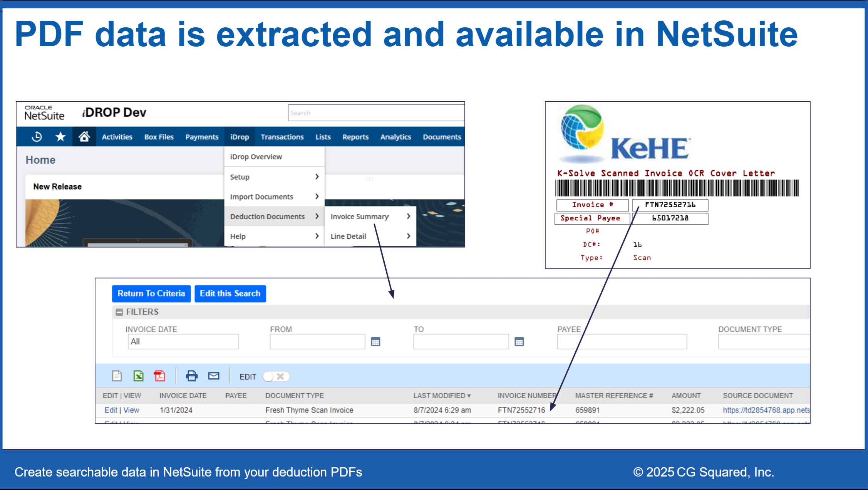The height and width of the screenshot is (490, 868).
Task: Collapse the FILTERS section
Action: [119, 312]
